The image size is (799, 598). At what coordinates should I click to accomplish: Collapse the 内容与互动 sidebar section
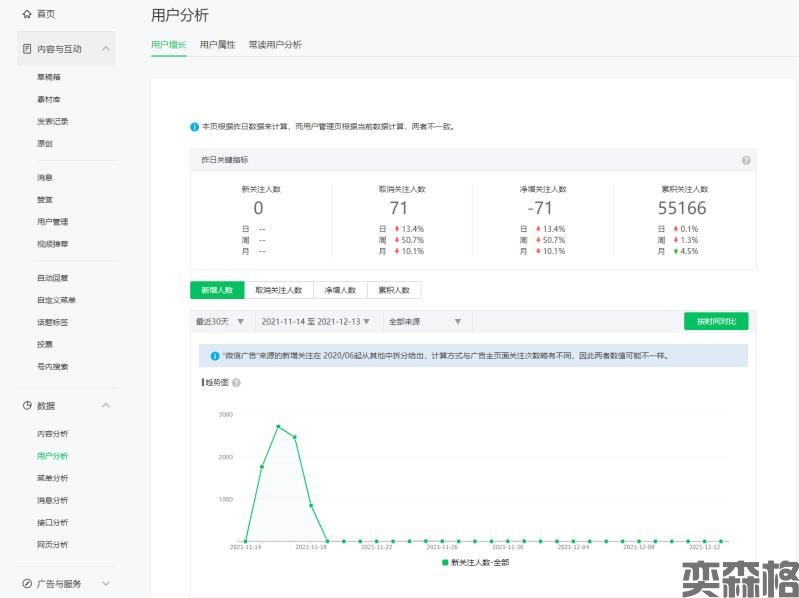pos(105,49)
